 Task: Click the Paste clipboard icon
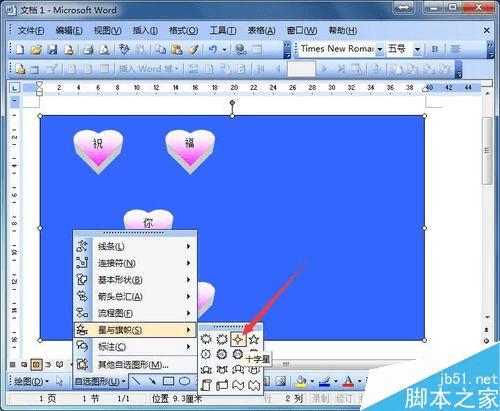tap(177, 50)
